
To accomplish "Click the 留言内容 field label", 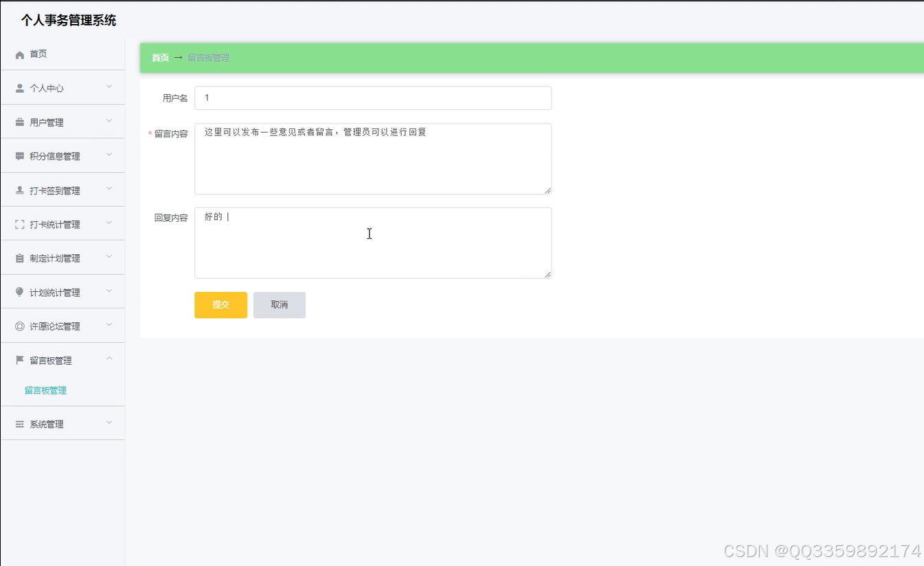I will click(x=171, y=134).
